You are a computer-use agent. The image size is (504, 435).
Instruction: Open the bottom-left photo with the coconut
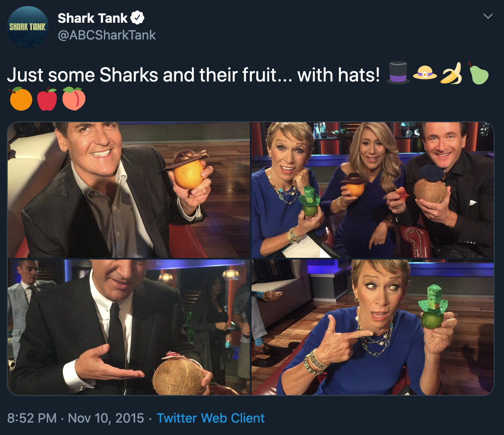[x=129, y=327]
